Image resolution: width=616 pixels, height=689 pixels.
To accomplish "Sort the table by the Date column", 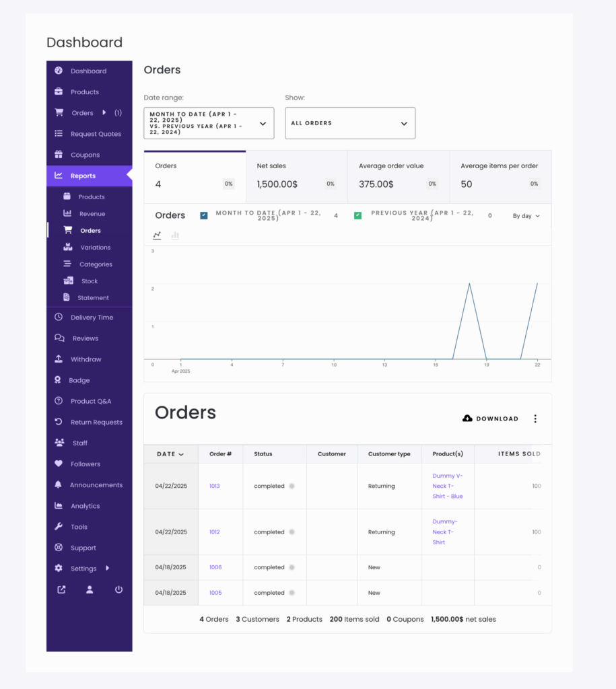I will tap(170, 454).
